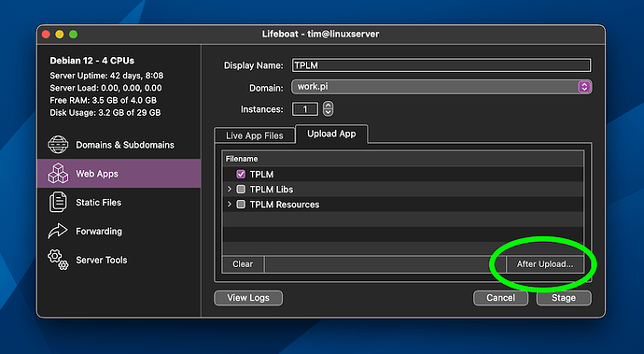This screenshot has width=644, height=354.
Task: Click the Lifeboat window title text
Action: (x=320, y=34)
